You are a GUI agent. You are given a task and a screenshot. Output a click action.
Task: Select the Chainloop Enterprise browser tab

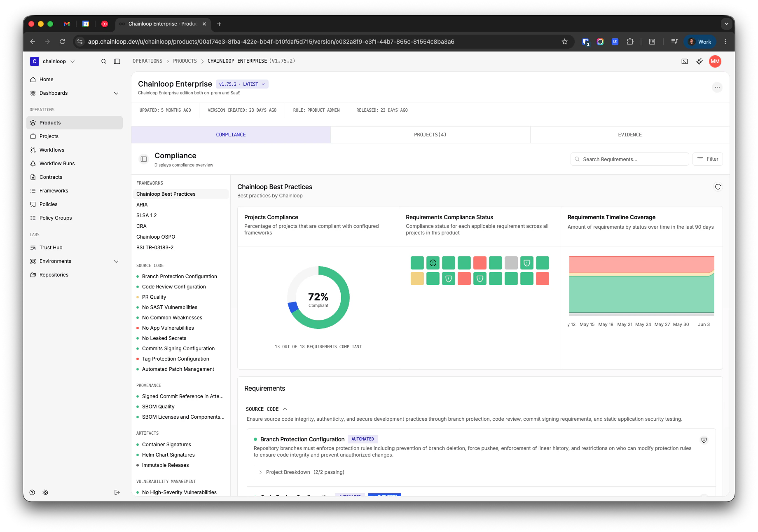click(x=163, y=24)
